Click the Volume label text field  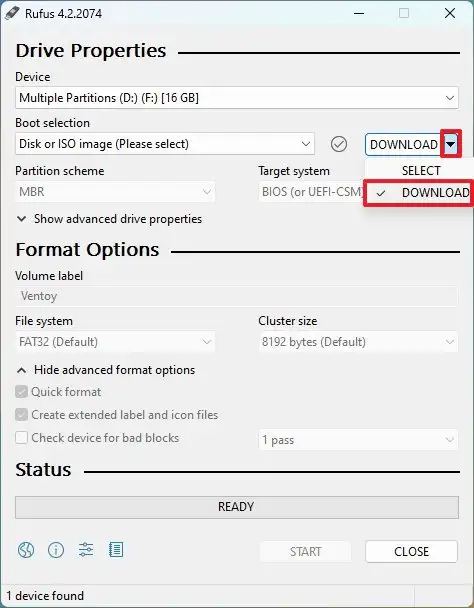pos(237,296)
